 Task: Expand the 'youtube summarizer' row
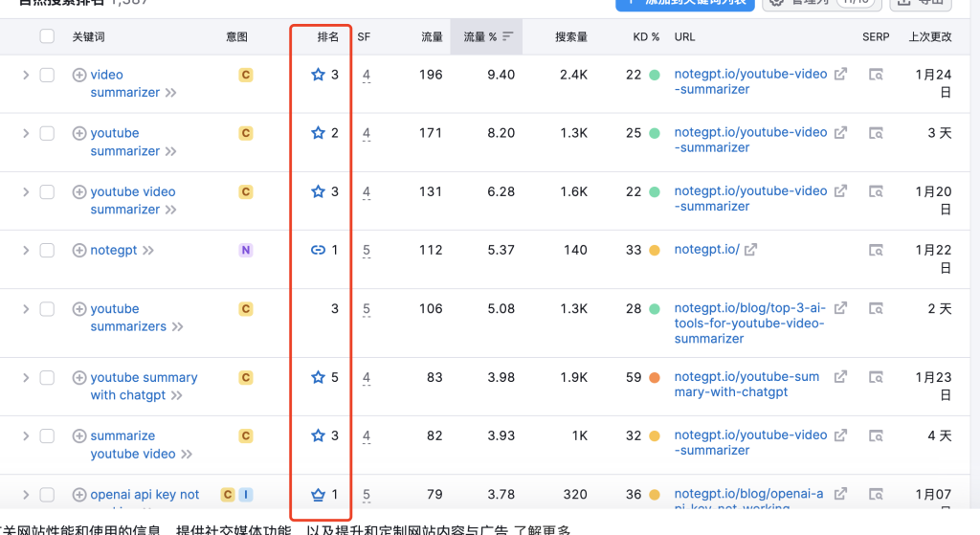pos(26,133)
